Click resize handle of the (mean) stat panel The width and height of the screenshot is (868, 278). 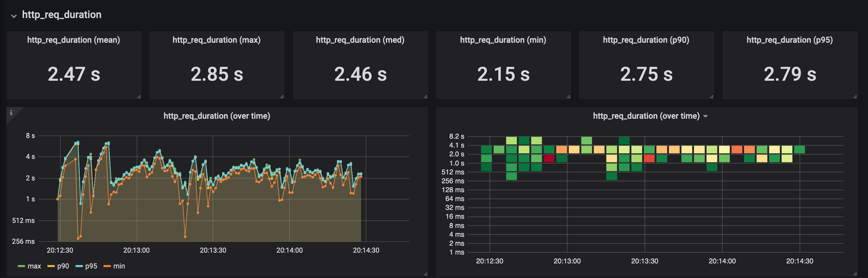pyautogui.click(x=139, y=97)
